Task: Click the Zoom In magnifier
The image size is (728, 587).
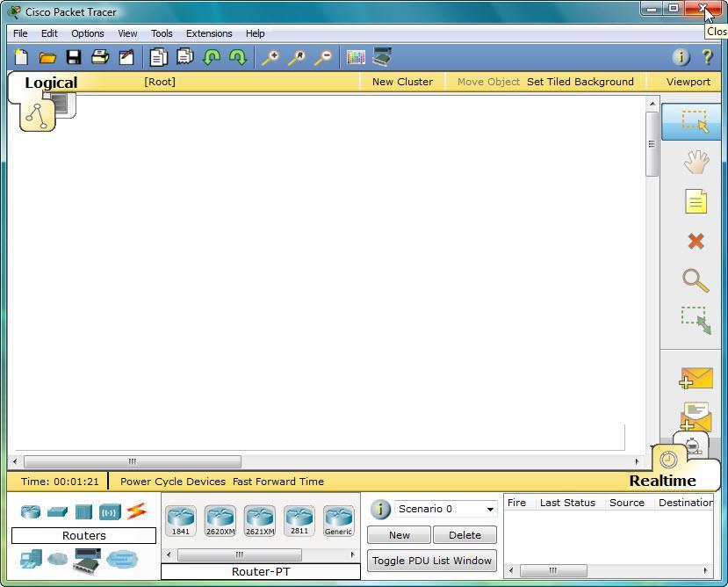Action: (x=270, y=58)
